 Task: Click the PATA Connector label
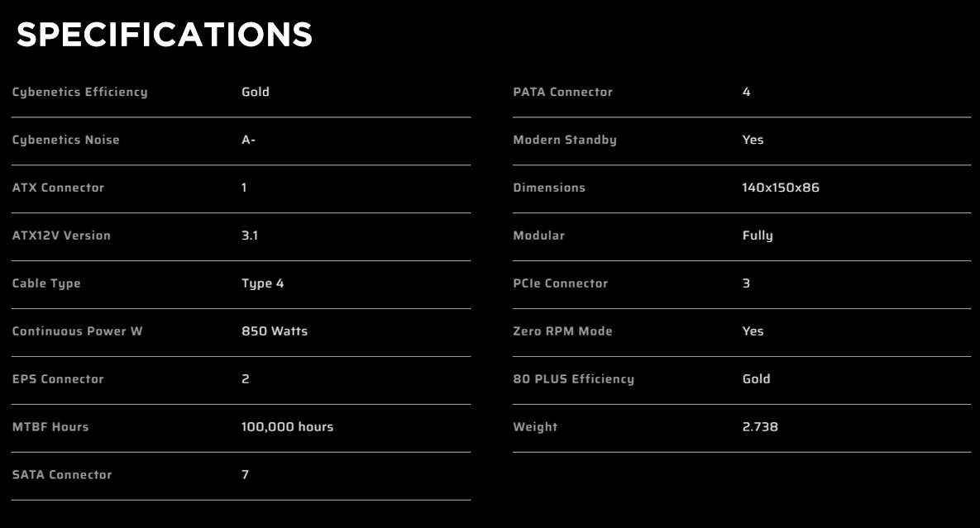point(562,93)
